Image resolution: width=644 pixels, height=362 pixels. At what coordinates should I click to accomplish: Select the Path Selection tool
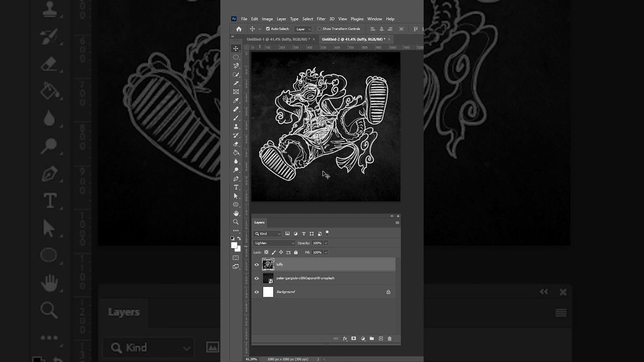(x=236, y=196)
